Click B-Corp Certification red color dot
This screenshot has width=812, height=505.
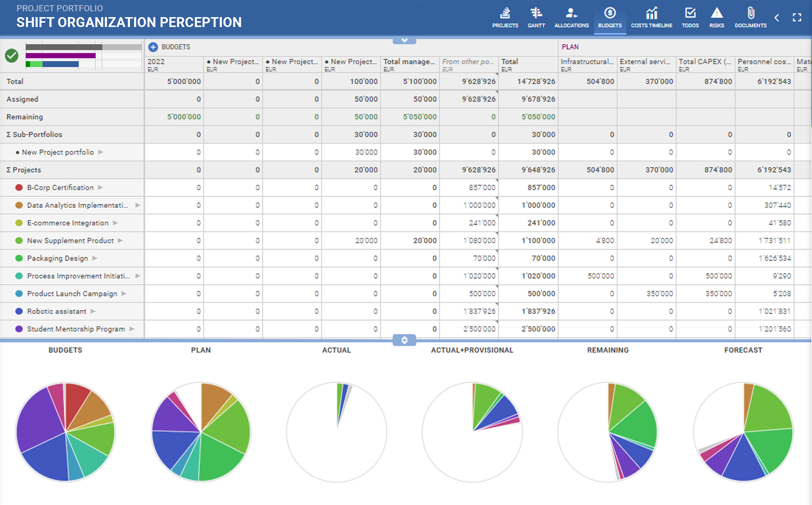coord(19,187)
